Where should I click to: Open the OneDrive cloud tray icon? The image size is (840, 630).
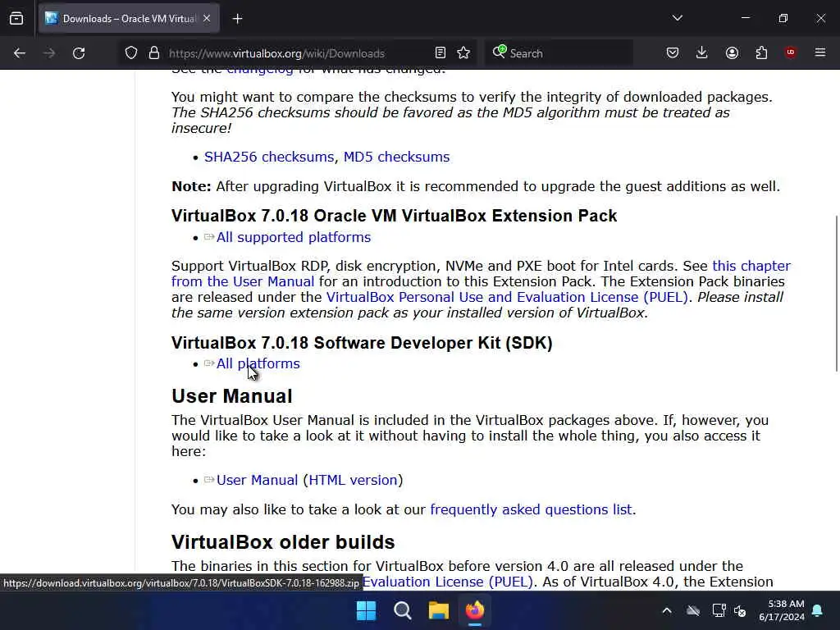(x=693, y=610)
